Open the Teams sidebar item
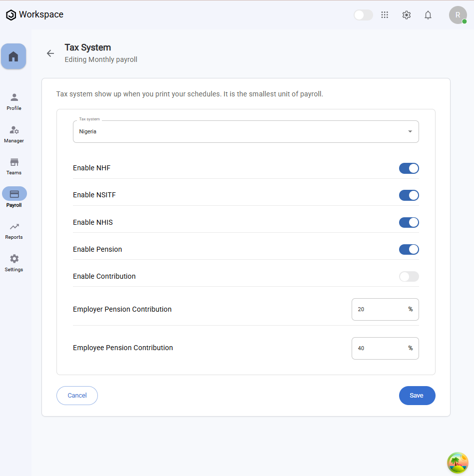 click(14, 166)
